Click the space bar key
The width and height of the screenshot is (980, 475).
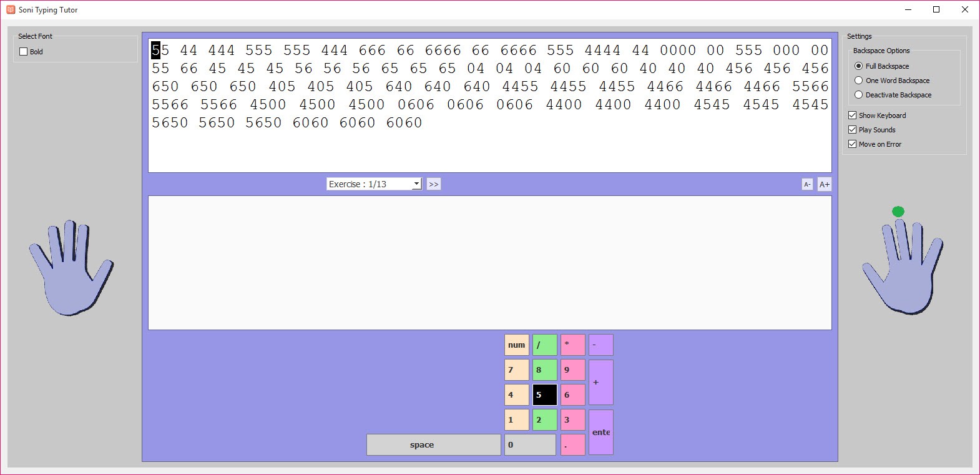433,444
